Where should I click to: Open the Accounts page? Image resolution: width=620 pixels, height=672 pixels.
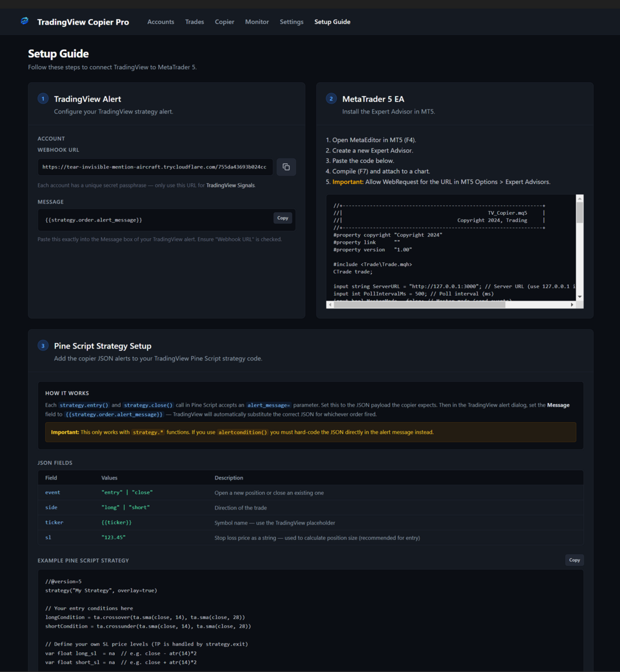tap(160, 22)
